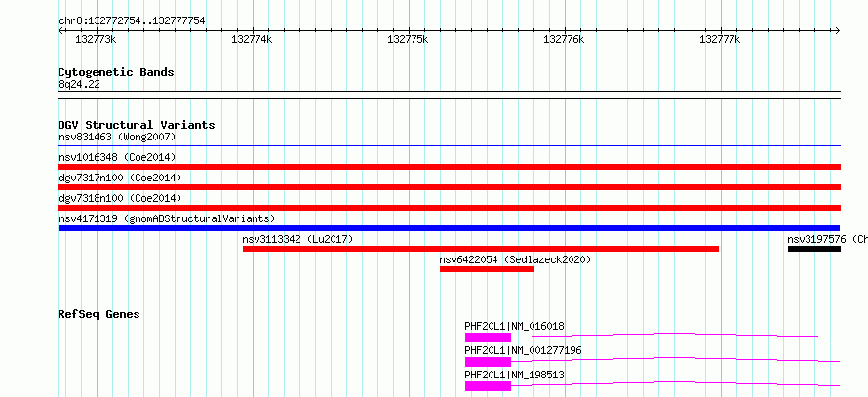This screenshot has height=397, width=868.
Task: Open the PHF20L1|NM_016018 transcript label
Action: point(514,326)
